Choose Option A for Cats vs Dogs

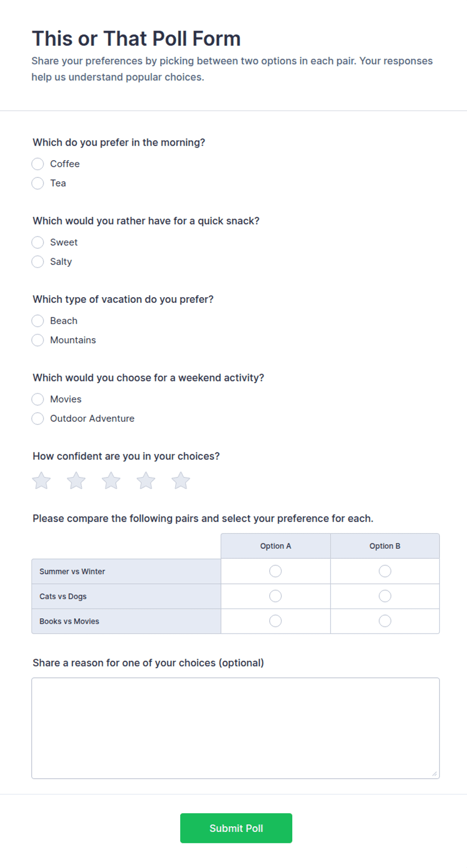[x=276, y=596]
